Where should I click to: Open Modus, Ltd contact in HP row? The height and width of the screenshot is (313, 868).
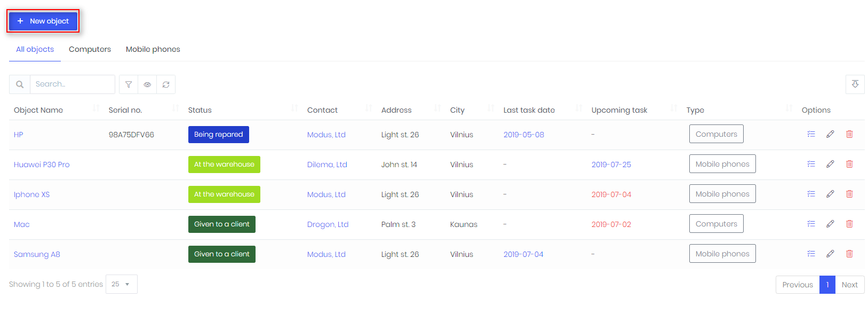click(x=327, y=135)
